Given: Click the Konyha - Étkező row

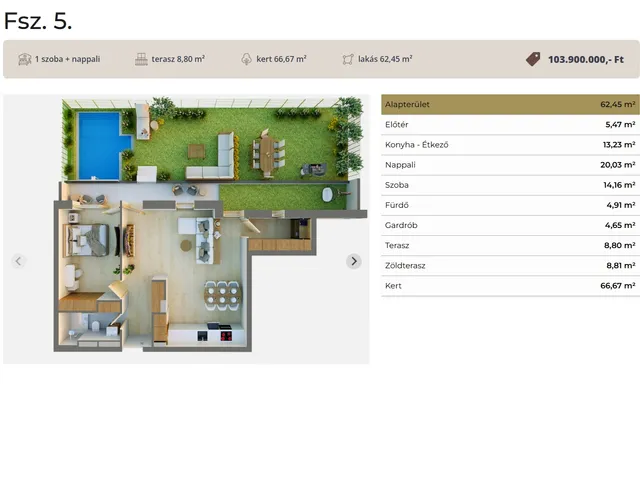Looking at the screenshot, I should (510, 145).
